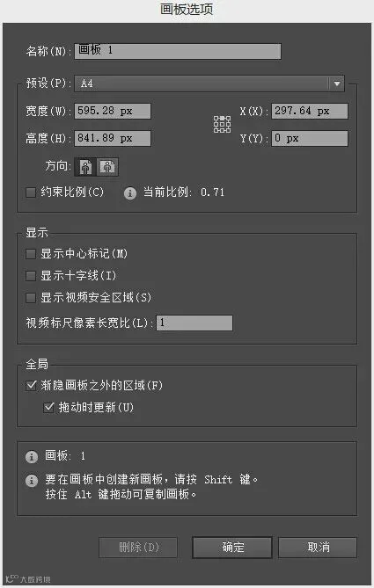Click info icon next to 画板: 1

click(x=32, y=456)
